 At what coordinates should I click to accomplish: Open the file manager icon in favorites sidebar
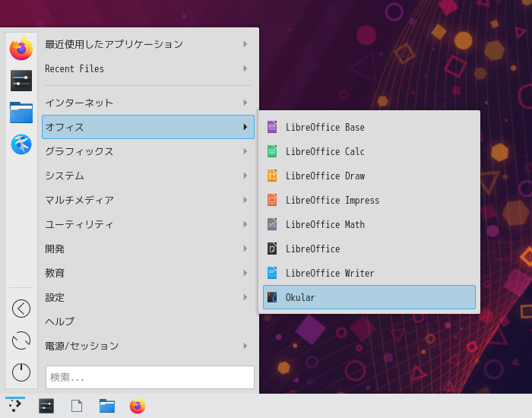(21, 112)
